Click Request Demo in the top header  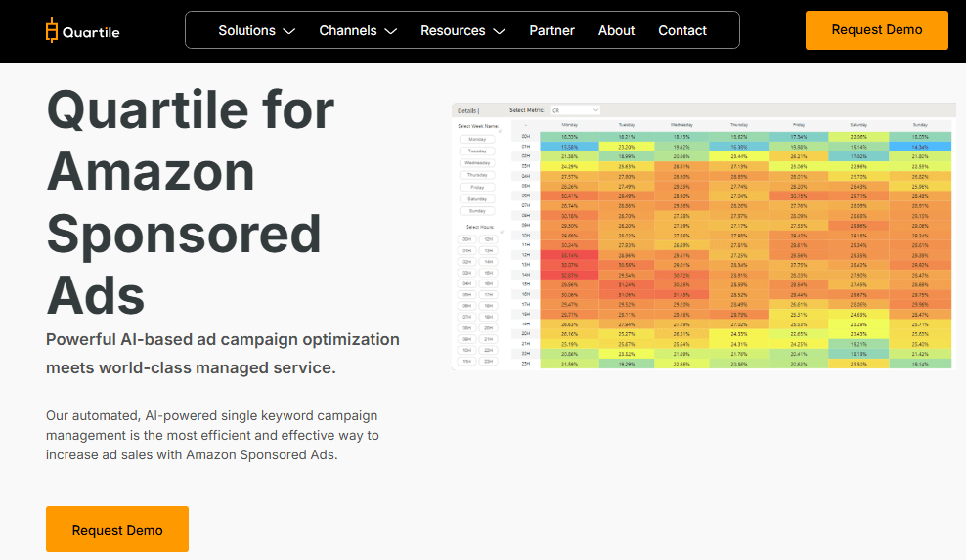[876, 30]
